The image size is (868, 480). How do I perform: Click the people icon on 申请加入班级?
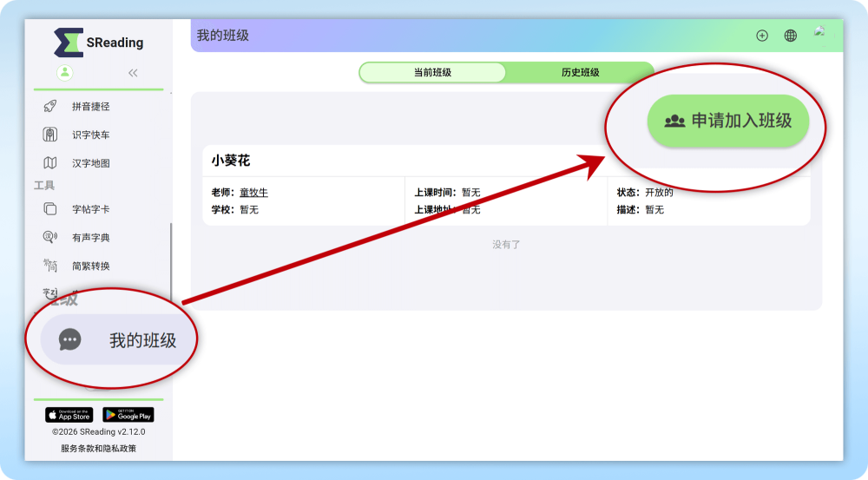tap(674, 121)
